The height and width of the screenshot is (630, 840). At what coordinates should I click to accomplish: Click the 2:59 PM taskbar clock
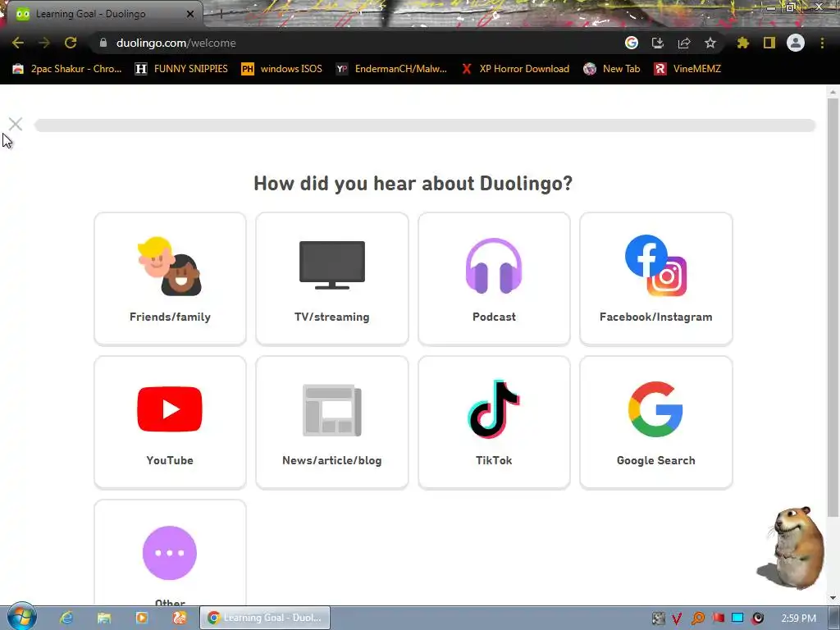798,619
